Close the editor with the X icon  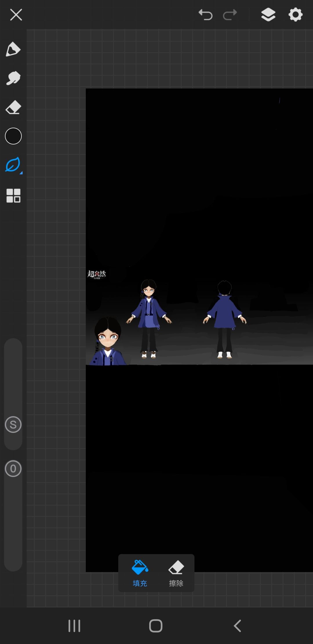16,15
